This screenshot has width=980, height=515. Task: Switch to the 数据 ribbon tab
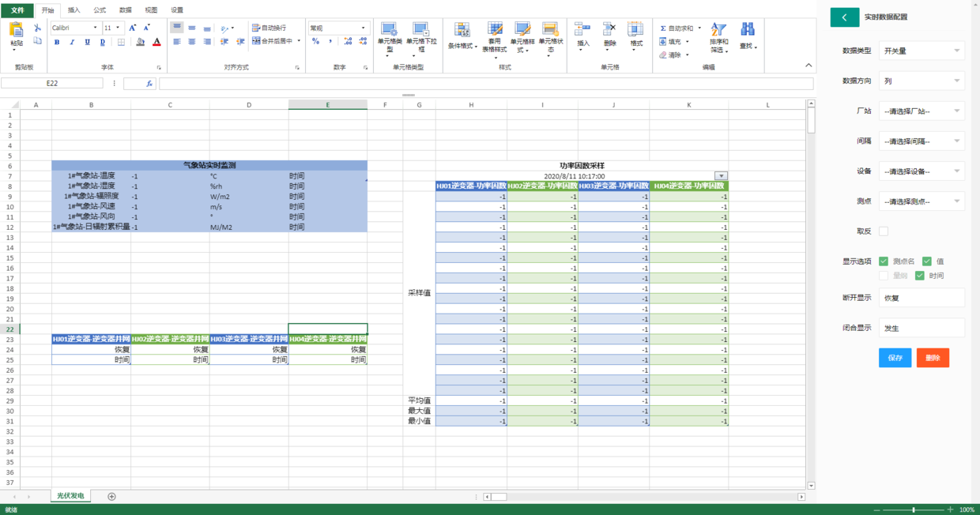tap(126, 10)
